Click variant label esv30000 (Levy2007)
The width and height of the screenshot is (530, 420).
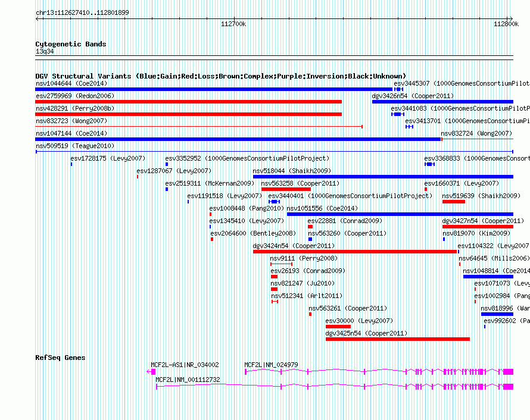pyautogui.click(x=359, y=321)
